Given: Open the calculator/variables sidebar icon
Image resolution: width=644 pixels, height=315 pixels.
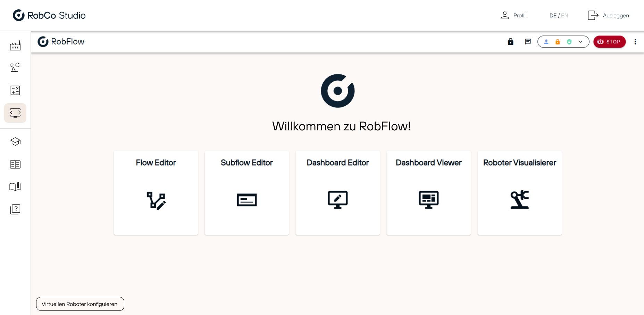Looking at the screenshot, I should point(15,90).
